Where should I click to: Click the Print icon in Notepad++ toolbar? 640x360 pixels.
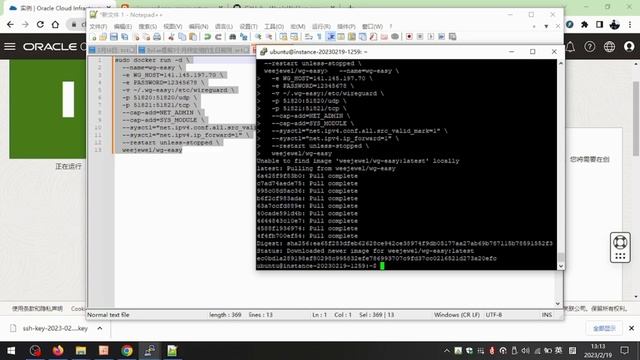[157, 37]
